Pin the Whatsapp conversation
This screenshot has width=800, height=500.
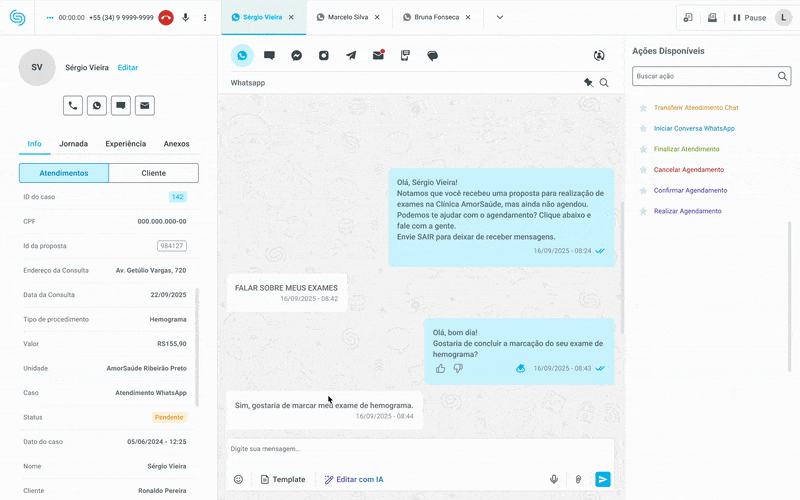(x=588, y=83)
